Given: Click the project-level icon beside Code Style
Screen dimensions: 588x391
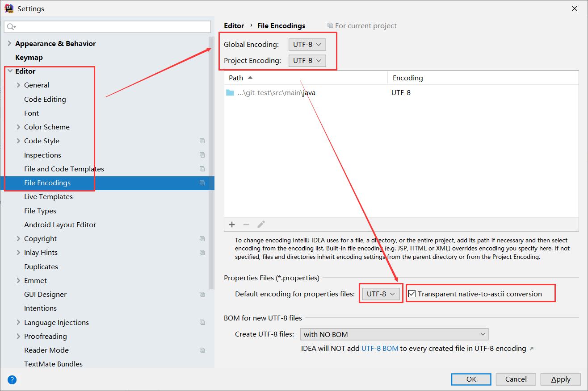Looking at the screenshot, I should (x=202, y=141).
